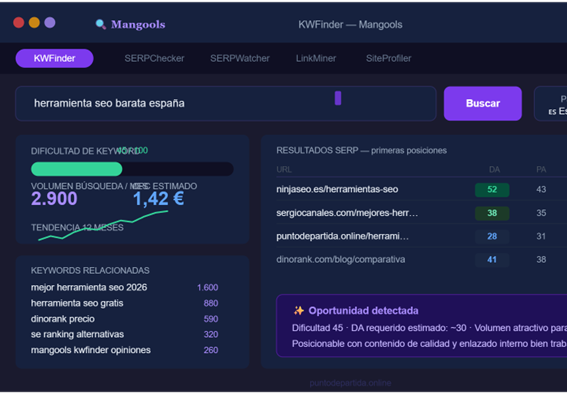This screenshot has width=567, height=402.
Task: Click the volume value 1.600
Action: click(208, 287)
